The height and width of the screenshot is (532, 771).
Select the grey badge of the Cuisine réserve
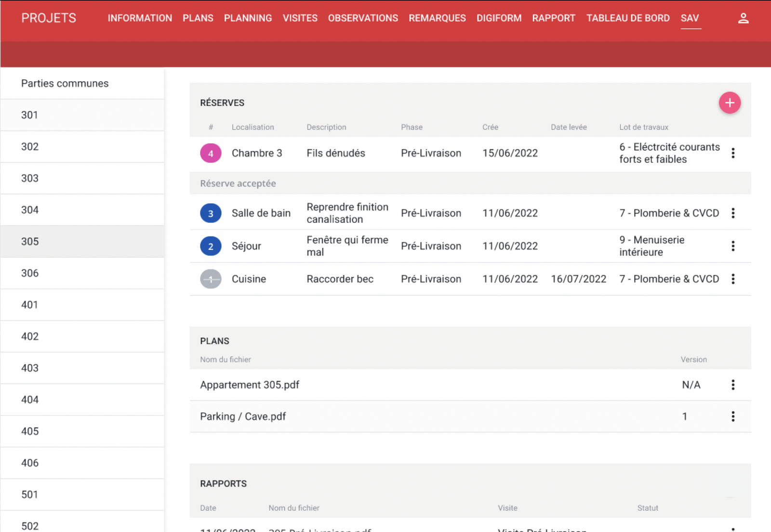pos(211,279)
